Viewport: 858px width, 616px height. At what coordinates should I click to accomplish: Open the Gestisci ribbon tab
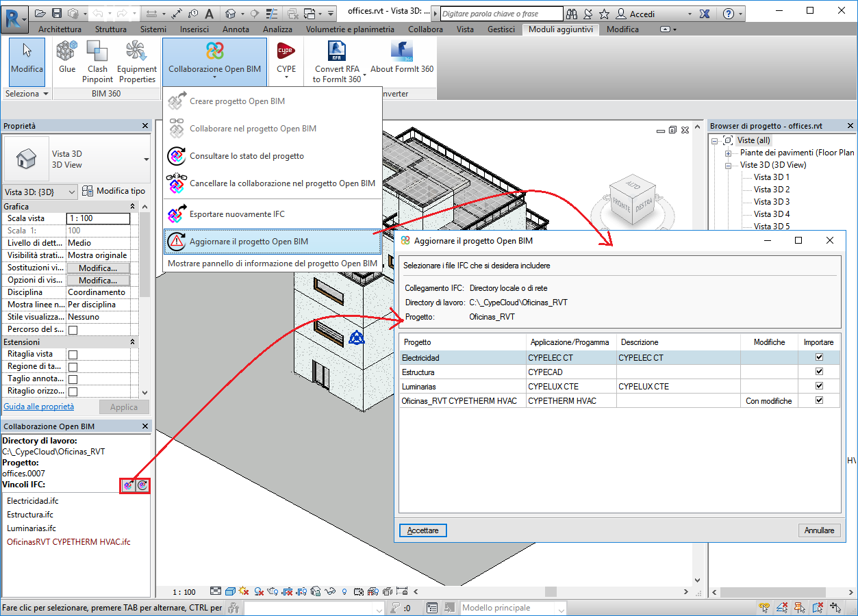(501, 29)
